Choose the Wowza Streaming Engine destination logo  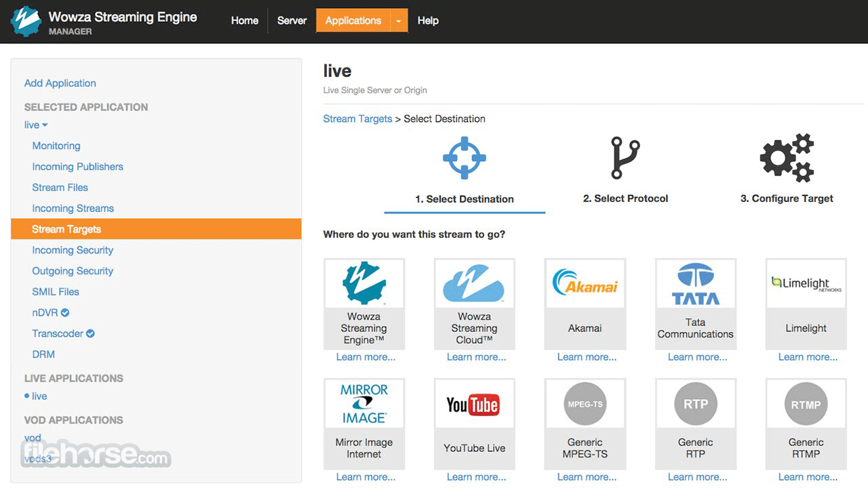364,282
